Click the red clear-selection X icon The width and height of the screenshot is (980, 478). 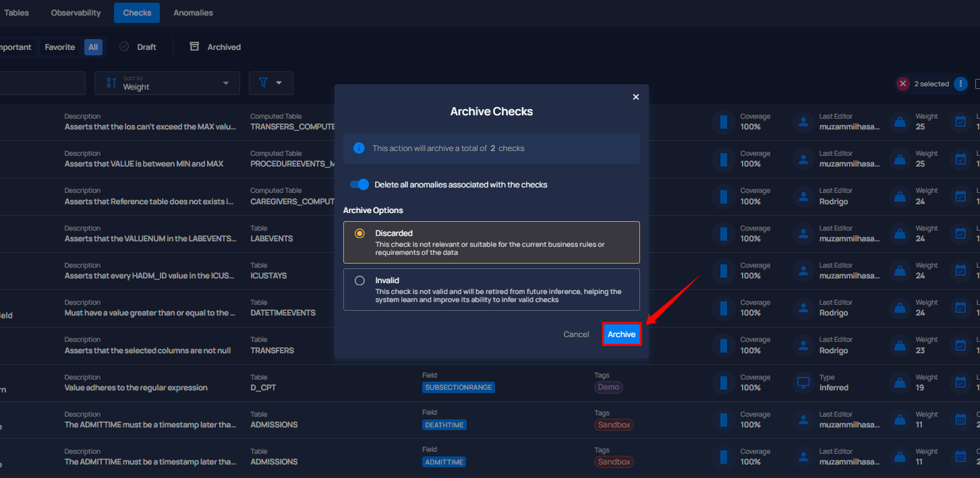pos(903,84)
